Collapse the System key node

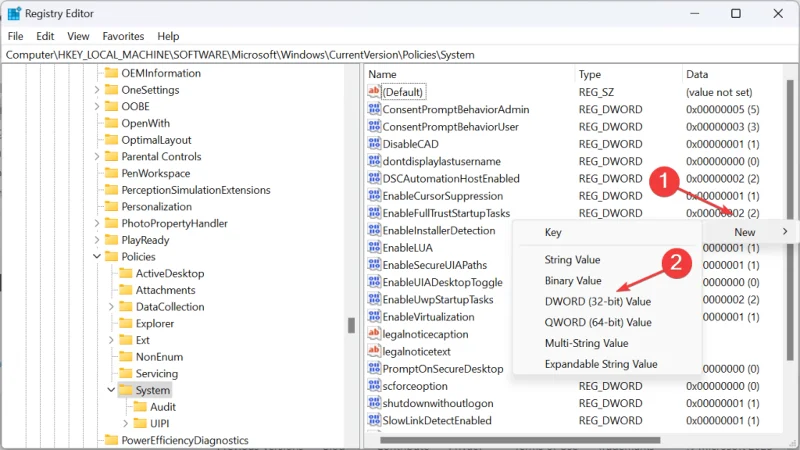[110, 390]
